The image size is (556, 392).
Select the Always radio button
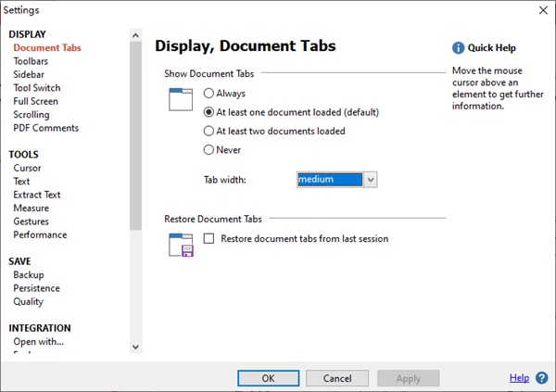point(209,94)
